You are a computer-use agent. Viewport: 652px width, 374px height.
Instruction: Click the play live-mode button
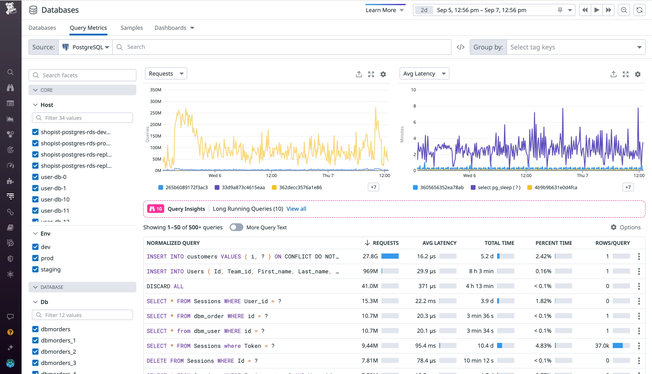(597, 10)
